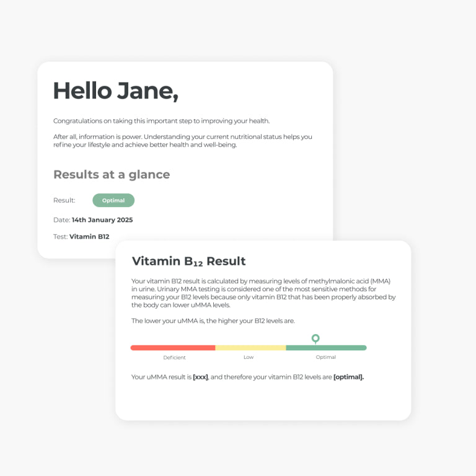Click the "Vitamin B12 Result" heading
The image size is (476, 476).
tap(189, 262)
